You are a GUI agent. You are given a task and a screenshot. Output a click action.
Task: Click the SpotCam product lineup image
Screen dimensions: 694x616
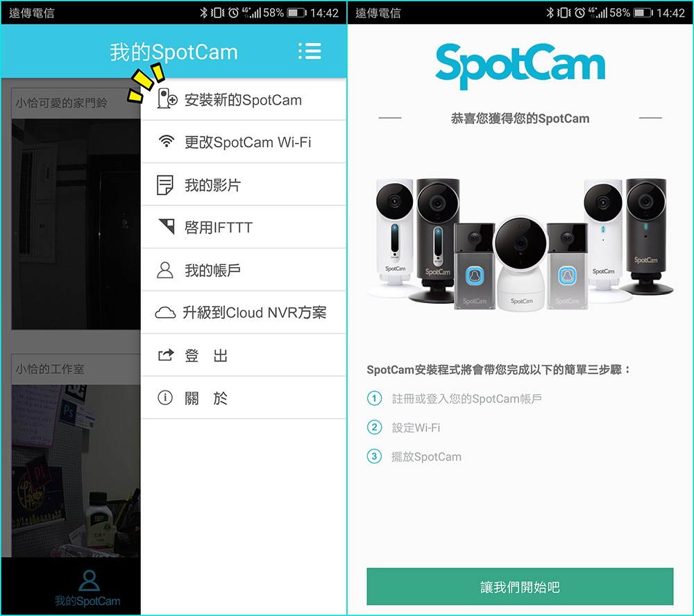click(520, 244)
